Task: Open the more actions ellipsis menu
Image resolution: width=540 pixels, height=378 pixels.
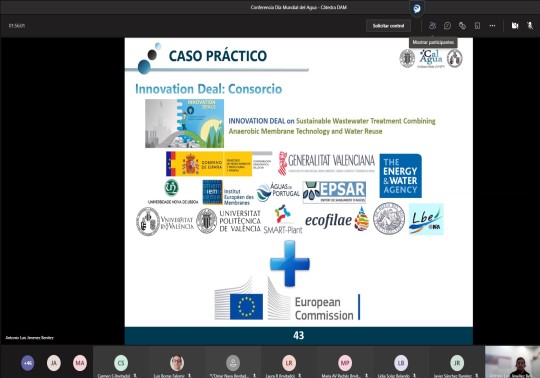Action: tap(492, 25)
